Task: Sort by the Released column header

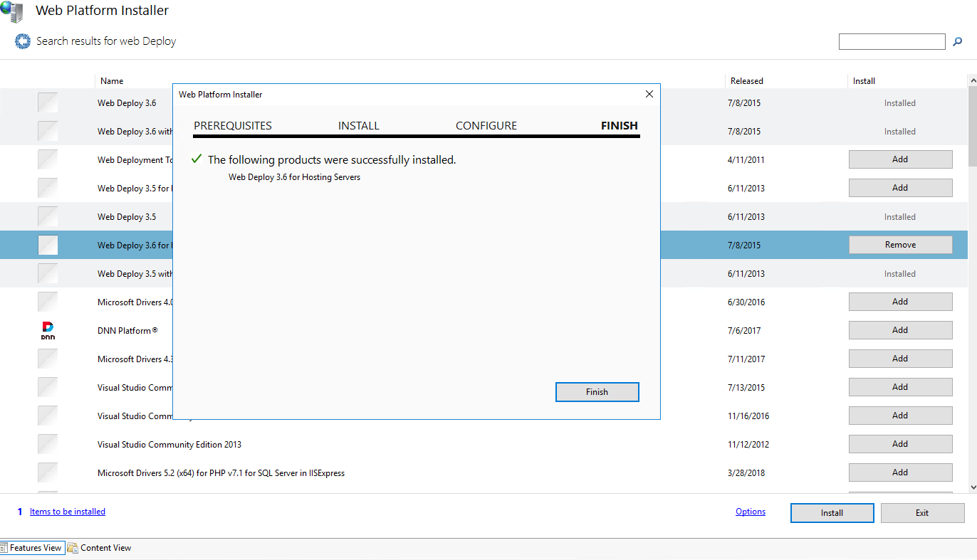Action: point(747,81)
